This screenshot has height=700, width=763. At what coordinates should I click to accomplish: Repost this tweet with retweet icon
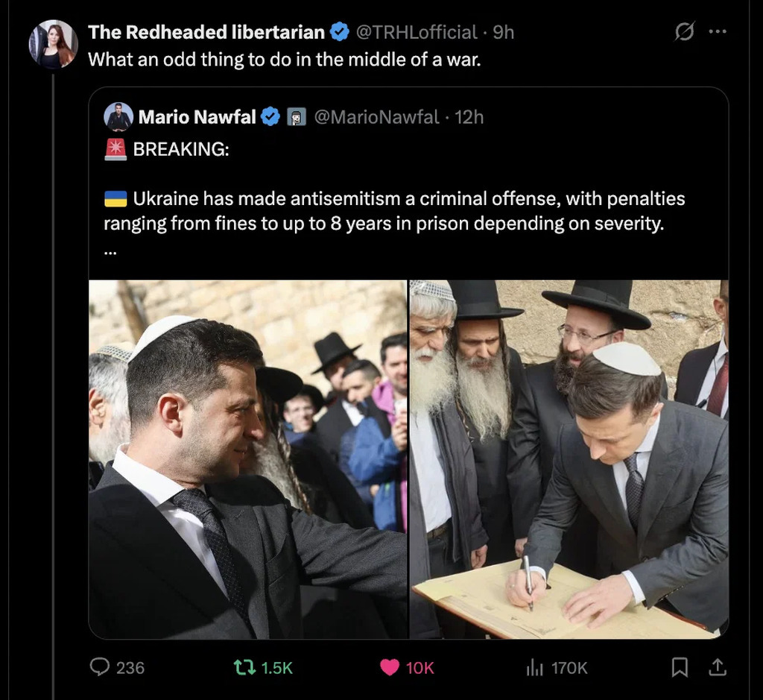pos(245,667)
